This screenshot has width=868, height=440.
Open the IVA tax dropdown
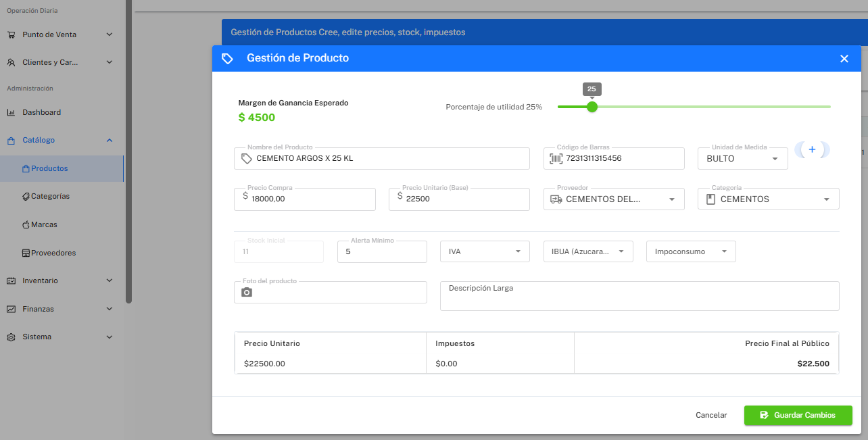click(484, 251)
